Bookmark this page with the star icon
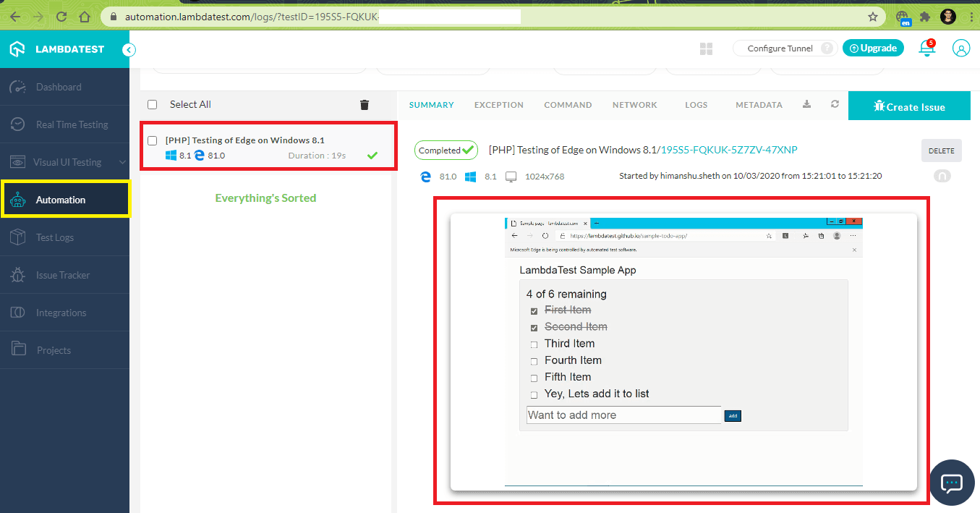The width and height of the screenshot is (980, 513). click(x=873, y=16)
